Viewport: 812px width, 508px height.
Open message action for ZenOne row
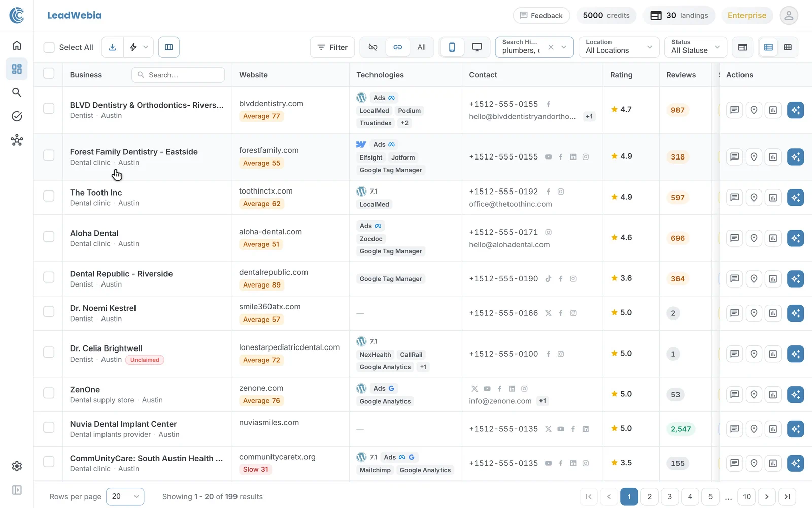(x=734, y=394)
